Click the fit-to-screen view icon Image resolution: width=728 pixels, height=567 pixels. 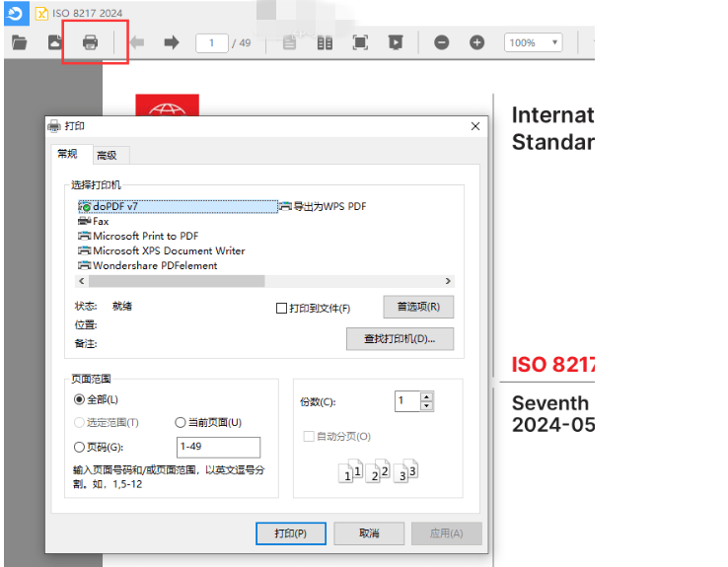pyautogui.click(x=360, y=42)
